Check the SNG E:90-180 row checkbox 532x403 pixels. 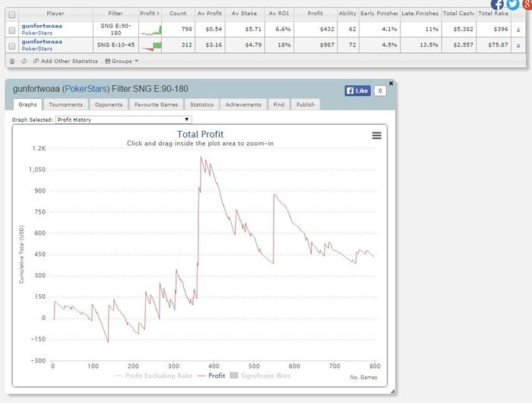click(11, 29)
